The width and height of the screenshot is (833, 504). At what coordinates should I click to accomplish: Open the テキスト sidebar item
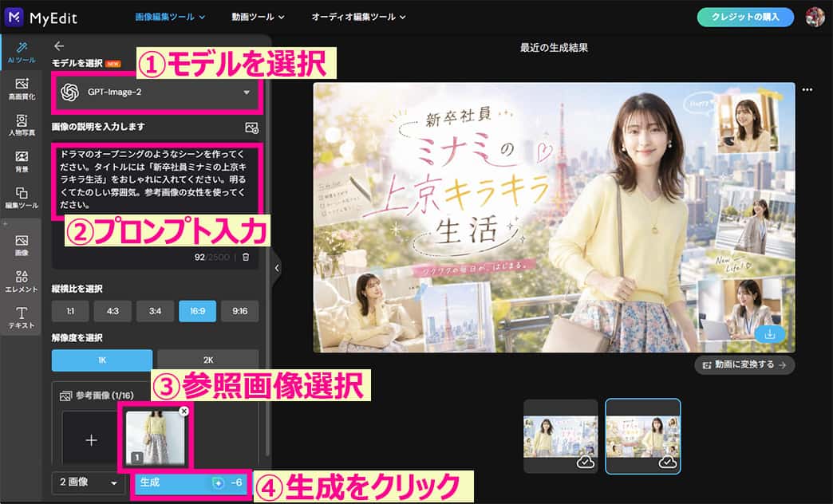(22, 317)
